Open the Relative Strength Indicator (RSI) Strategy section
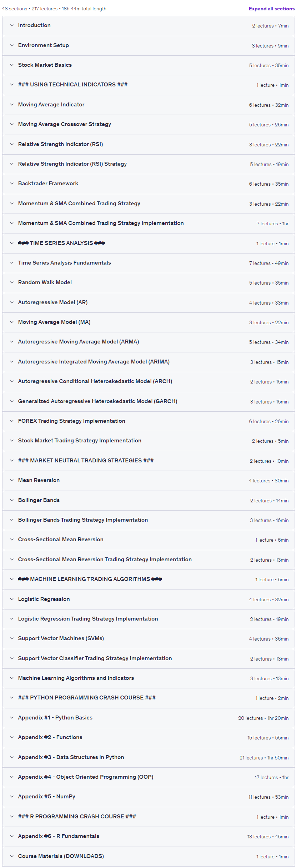 click(148, 164)
